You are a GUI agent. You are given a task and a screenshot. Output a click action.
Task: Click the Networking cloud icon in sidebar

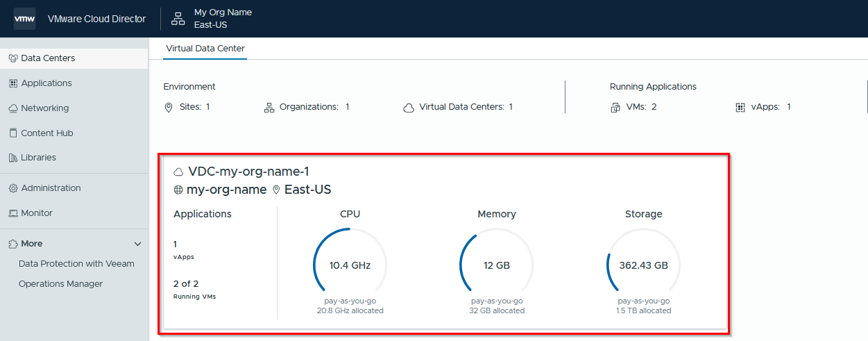[x=13, y=108]
